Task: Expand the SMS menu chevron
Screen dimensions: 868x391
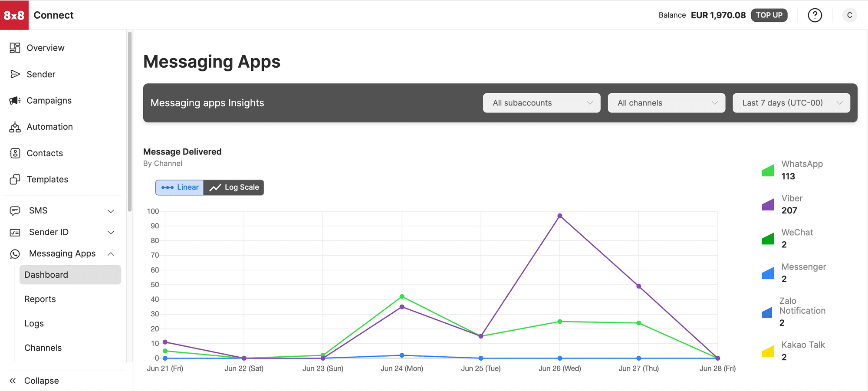Action: [111, 211]
